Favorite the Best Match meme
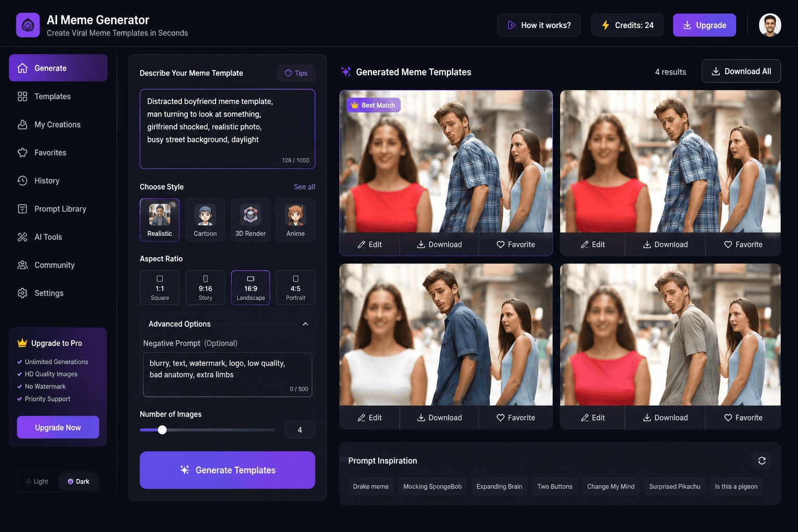Viewport: 798px width, 532px height. (x=515, y=245)
